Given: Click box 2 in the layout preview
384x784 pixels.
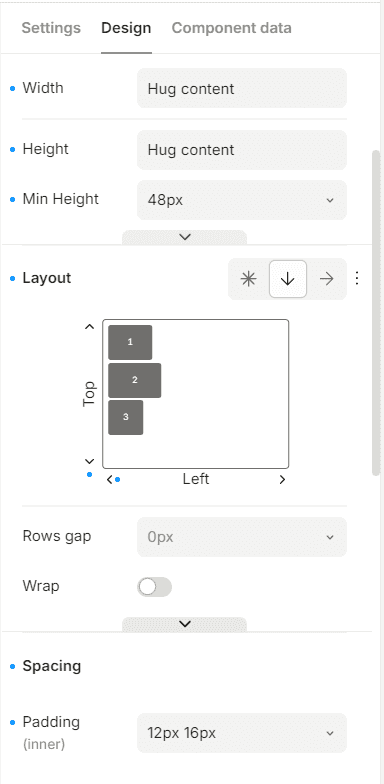Looking at the screenshot, I should tap(134, 380).
